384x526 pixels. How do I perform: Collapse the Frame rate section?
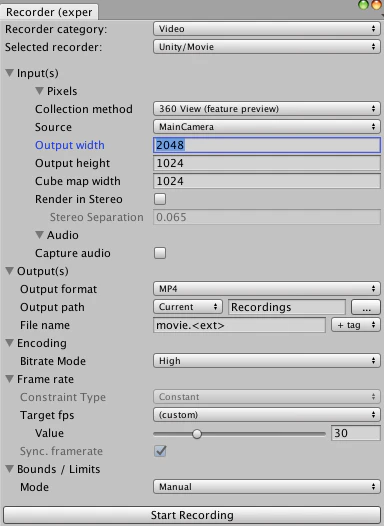coord(10,379)
